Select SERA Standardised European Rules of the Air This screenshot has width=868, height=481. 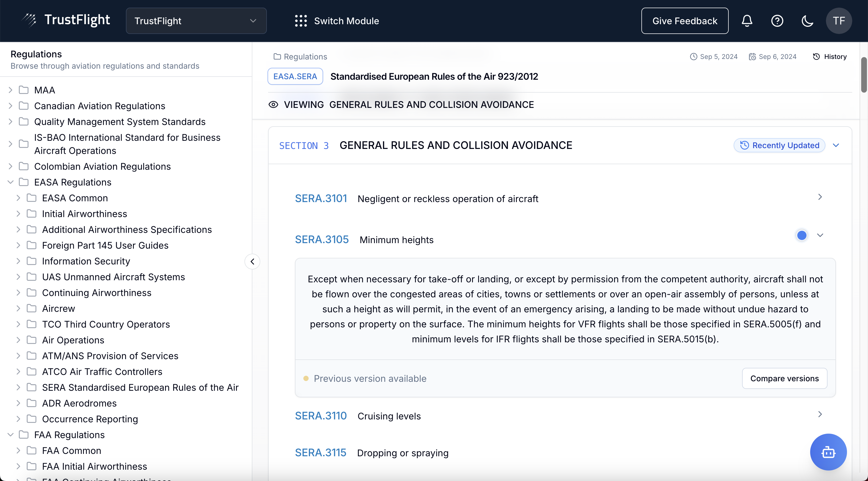pos(140,387)
